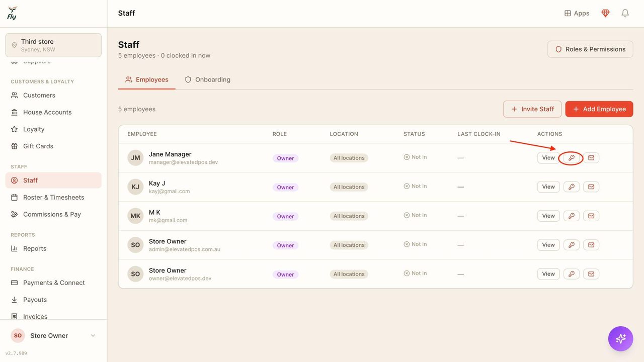The image size is (644, 362).
Task: Expand the Store Owner account menu
Action: [x=53, y=336]
